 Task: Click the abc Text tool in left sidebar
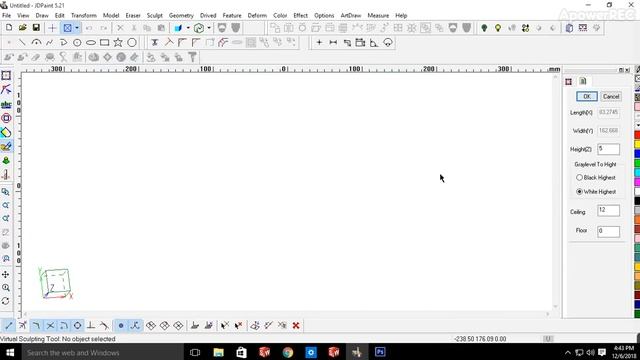[6, 104]
